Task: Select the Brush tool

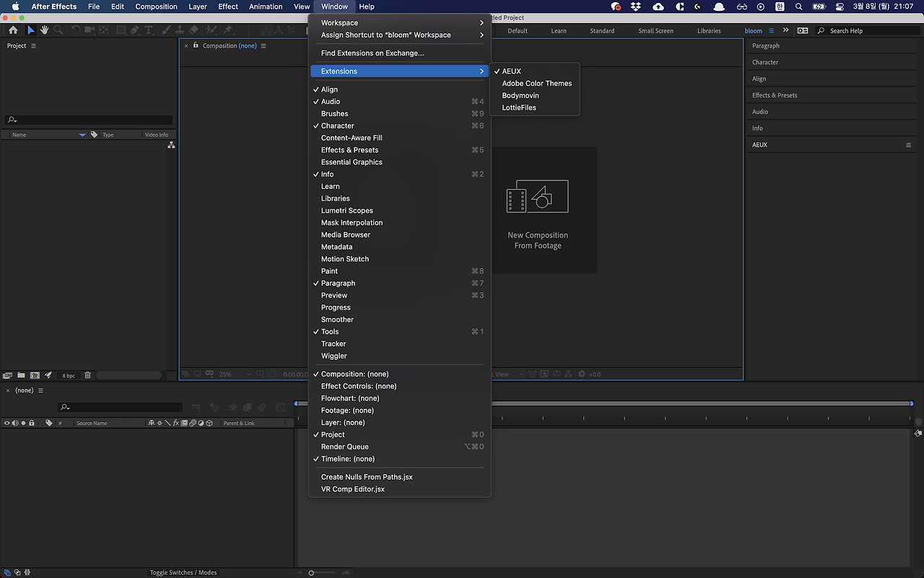Action: (167, 30)
